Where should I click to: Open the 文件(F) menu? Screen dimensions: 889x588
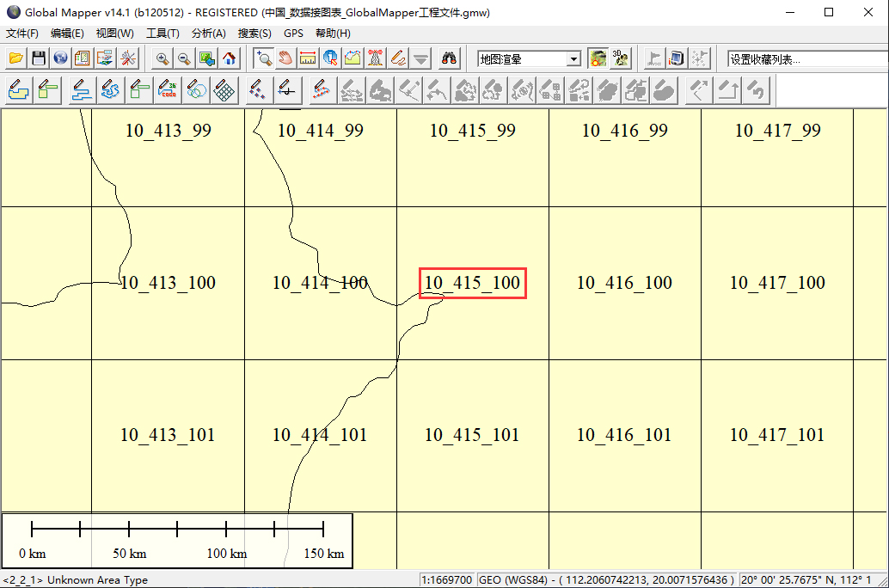point(21,34)
